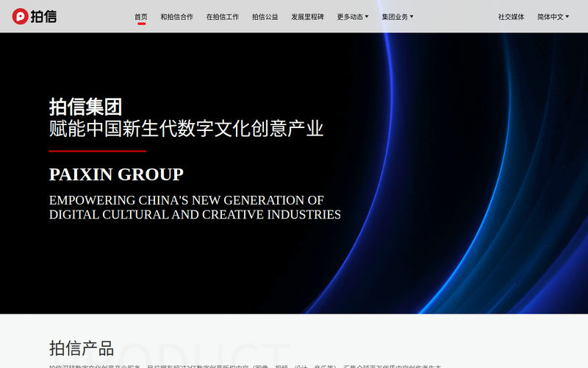
Task: Click the 赋能中国新生代数字文化创意产业 slogan
Action: coord(186,128)
